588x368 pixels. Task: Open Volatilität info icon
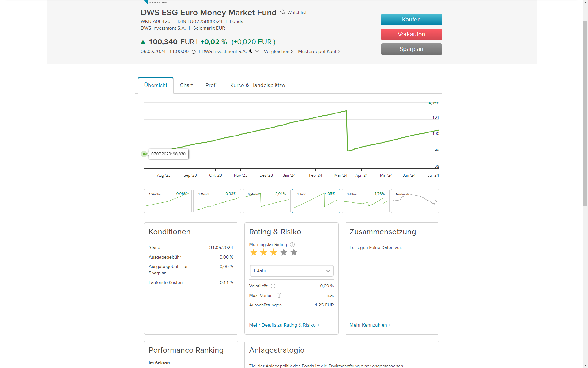pos(273,286)
